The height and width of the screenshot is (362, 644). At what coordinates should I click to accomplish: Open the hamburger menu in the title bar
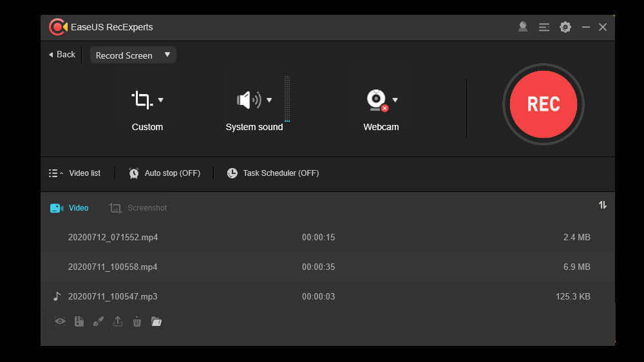[544, 27]
